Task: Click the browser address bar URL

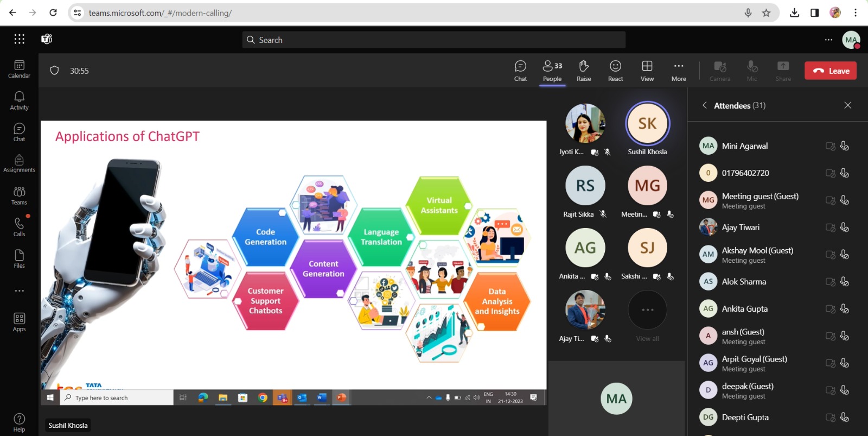Action: (x=160, y=13)
